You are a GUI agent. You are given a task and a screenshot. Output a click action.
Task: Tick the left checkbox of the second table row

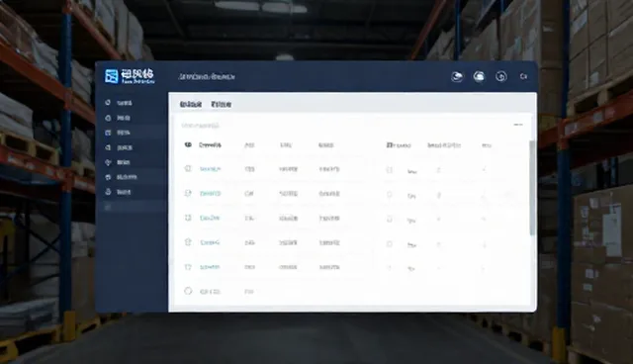click(x=188, y=193)
